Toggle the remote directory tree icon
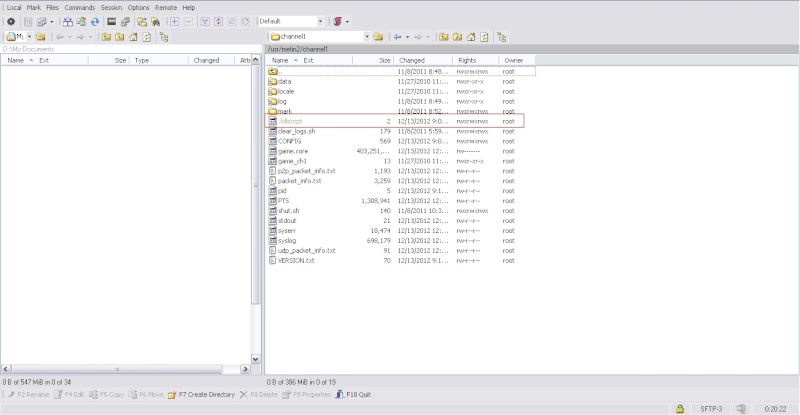 (x=502, y=37)
